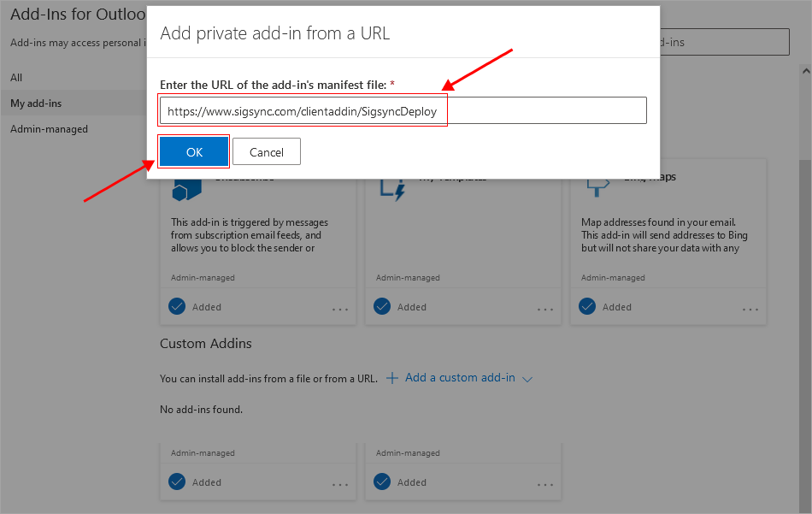Click the Bing Maps signpost icon
This screenshot has height=514, width=812.
596,185
